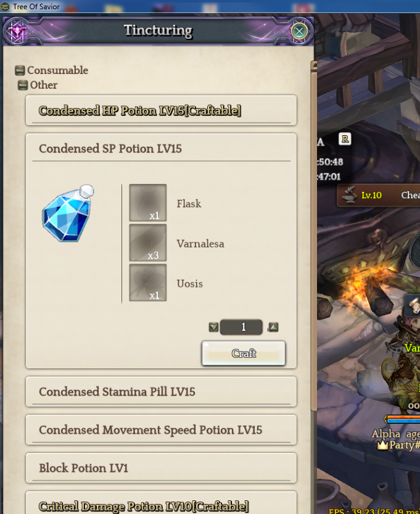The width and height of the screenshot is (420, 514).
Task: Click the Tincturing emblem icon in header
Action: 17,31
